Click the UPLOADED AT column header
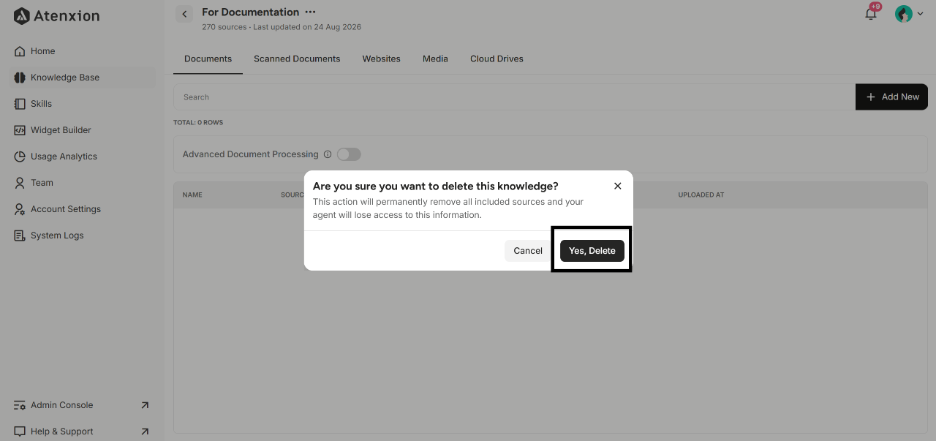Screen dimensions: 936x441 (x=701, y=195)
